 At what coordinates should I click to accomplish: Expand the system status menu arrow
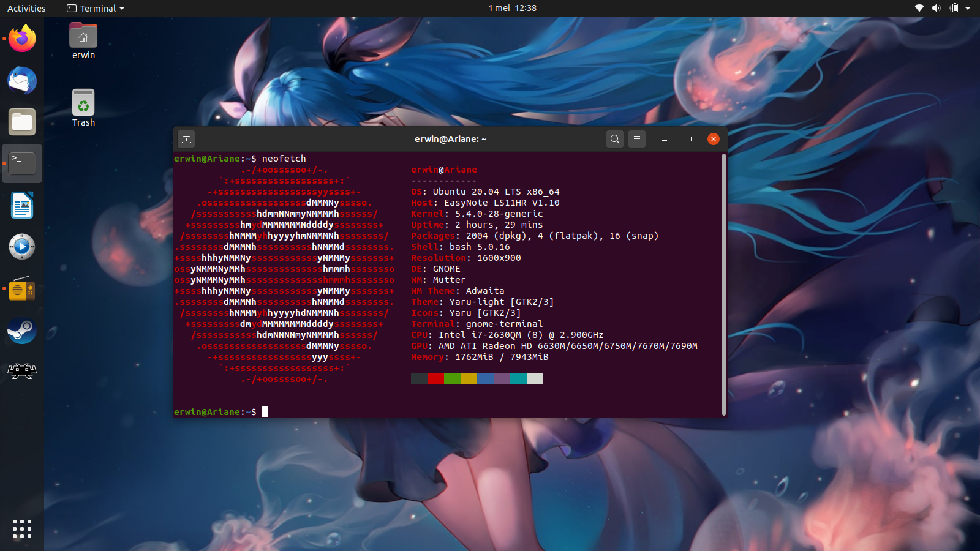968,8
